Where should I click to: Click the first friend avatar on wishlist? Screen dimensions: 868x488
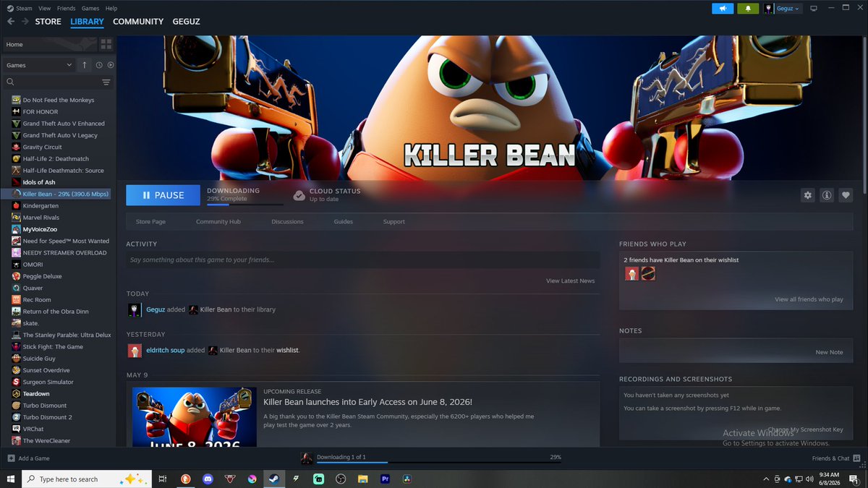pyautogui.click(x=631, y=274)
